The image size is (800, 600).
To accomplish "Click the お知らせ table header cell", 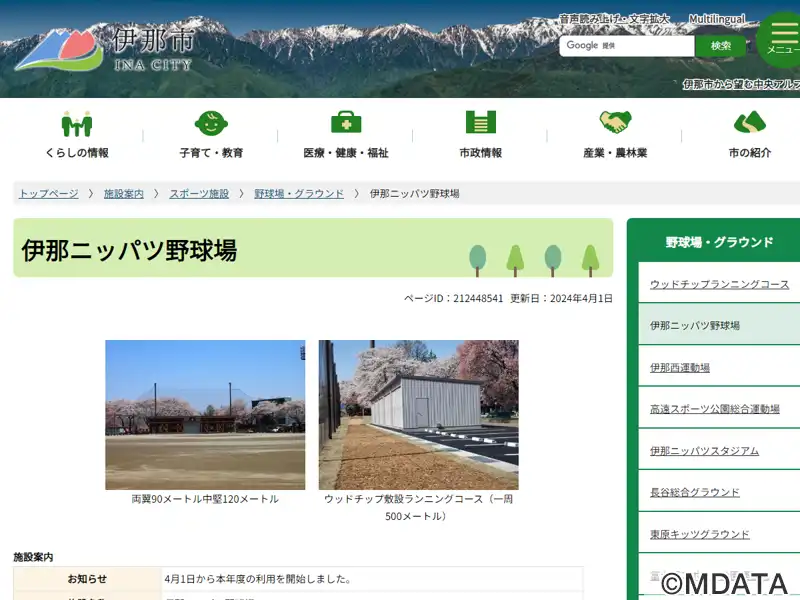I will point(87,579).
